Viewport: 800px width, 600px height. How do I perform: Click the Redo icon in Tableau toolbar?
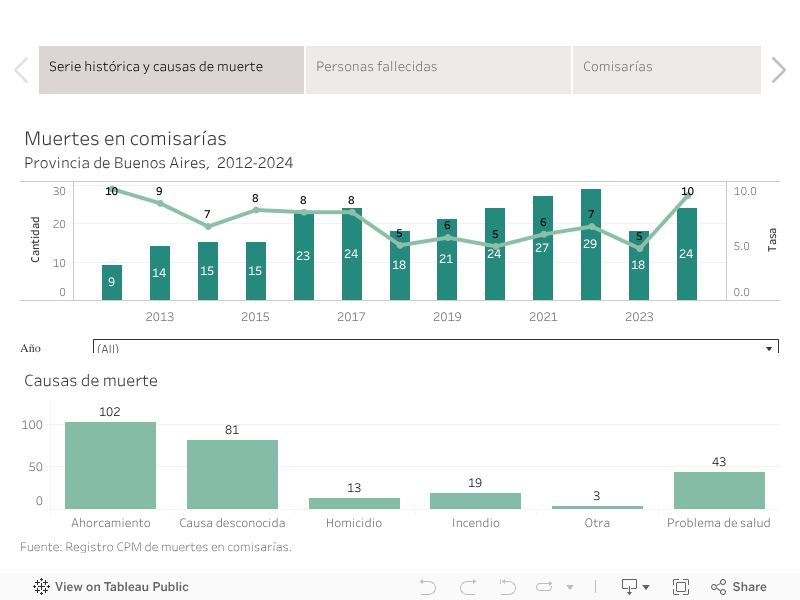pyautogui.click(x=467, y=587)
